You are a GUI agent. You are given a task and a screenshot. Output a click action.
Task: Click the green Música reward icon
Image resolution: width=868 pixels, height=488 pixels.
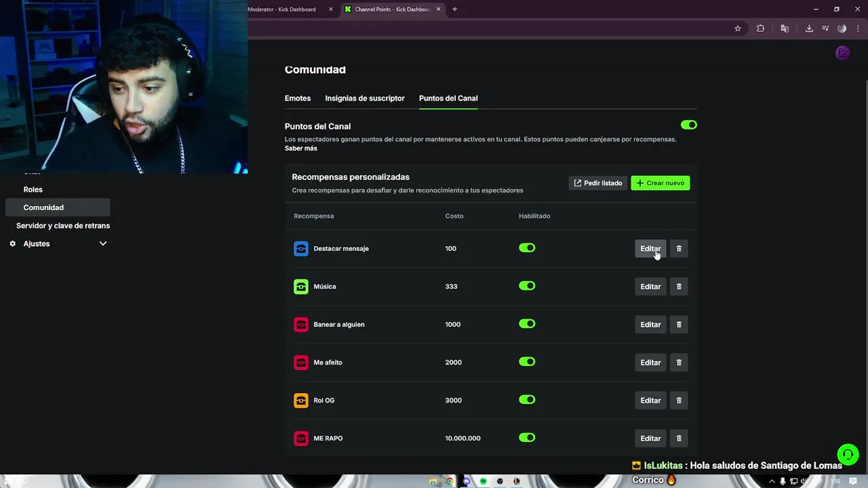(x=300, y=287)
